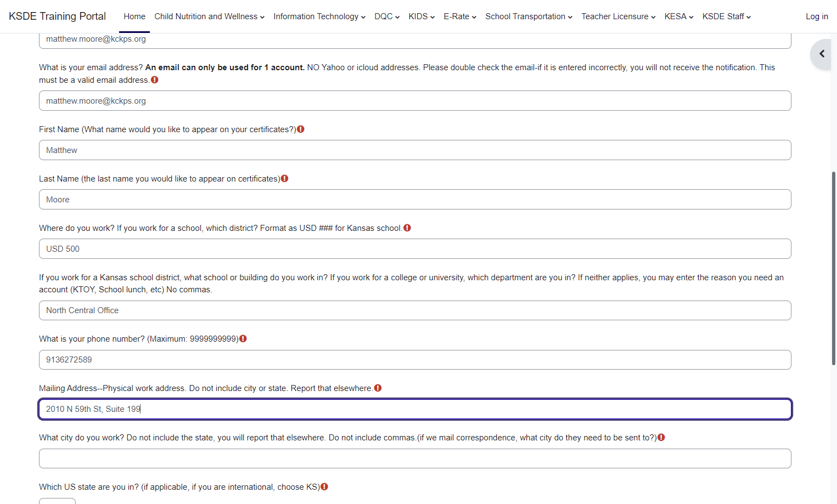This screenshot has width=837, height=504.
Task: Open KSDE Training Portal homepage link
Action: (57, 16)
